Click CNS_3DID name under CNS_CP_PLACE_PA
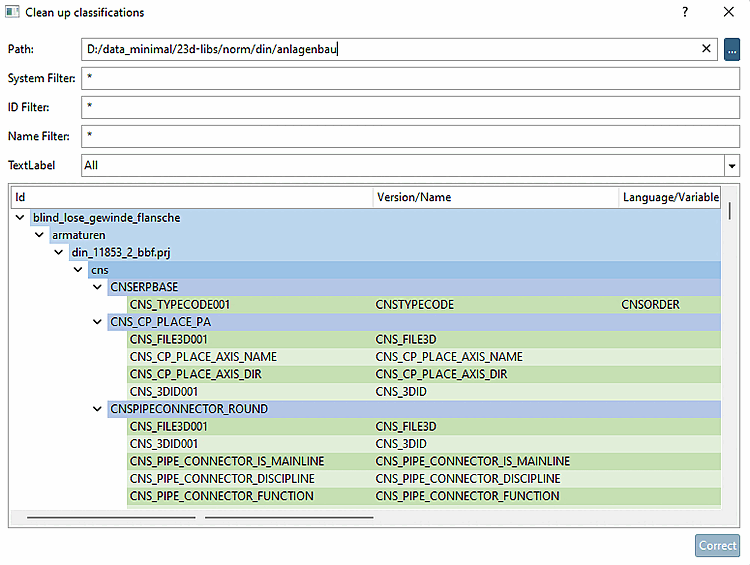750x565 pixels. click(x=401, y=392)
